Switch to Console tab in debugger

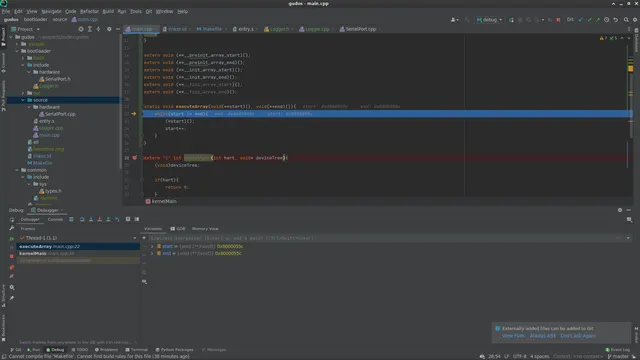pos(55,219)
